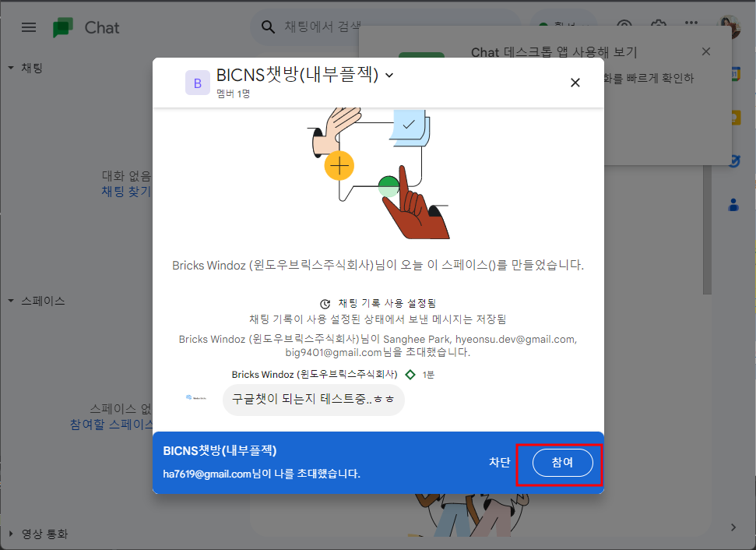
Task: Click the green diamond external-user icon
Action: pos(410,375)
